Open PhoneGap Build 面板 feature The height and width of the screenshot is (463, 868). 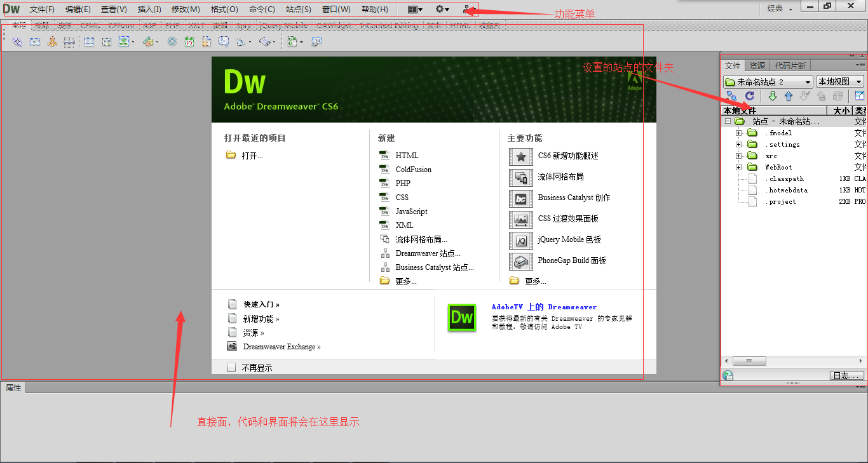coord(558,261)
